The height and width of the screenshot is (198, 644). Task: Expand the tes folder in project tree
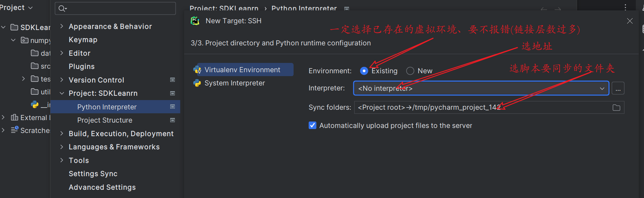[x=23, y=79]
